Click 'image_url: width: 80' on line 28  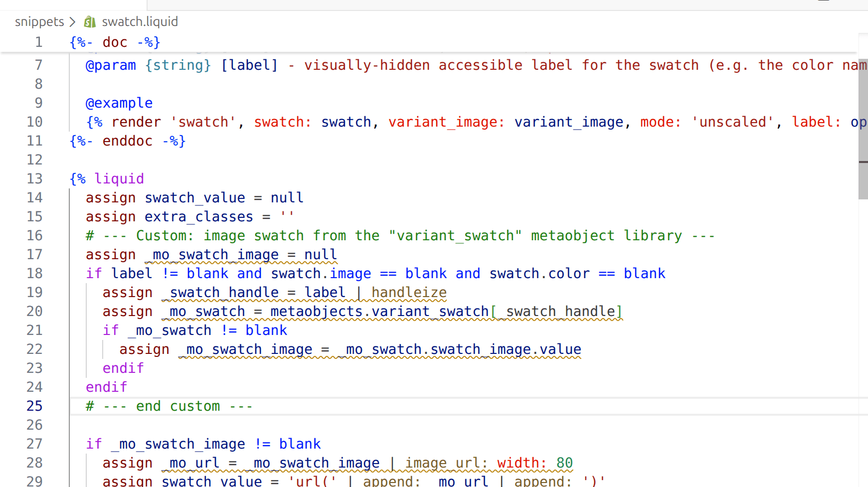point(489,463)
